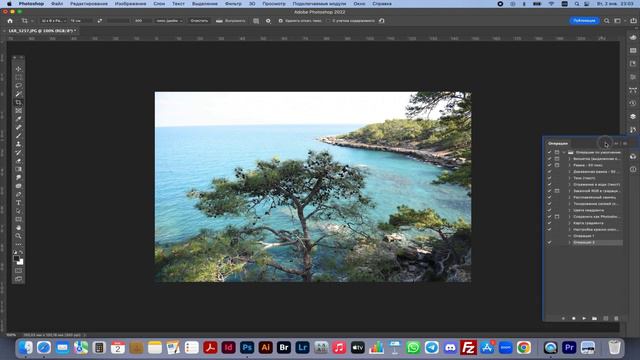Select the Frame tool
Viewport: 640px width, 360px height.
[x=18, y=111]
